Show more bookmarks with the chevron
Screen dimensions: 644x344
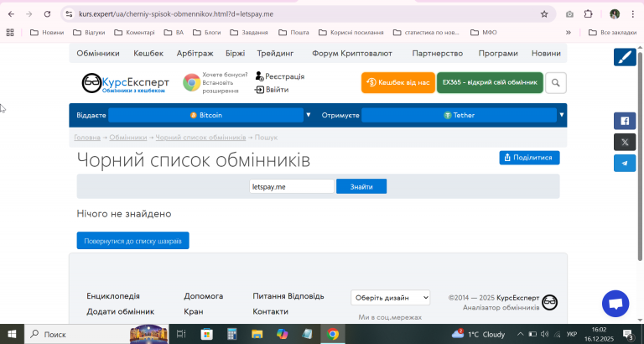[568, 32]
